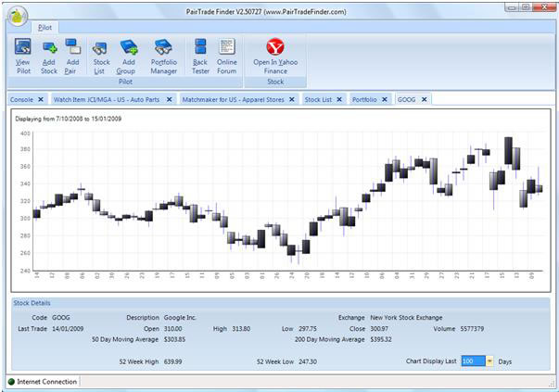Click the Stock ribbon group label
The image size is (559, 392).
pos(275,82)
